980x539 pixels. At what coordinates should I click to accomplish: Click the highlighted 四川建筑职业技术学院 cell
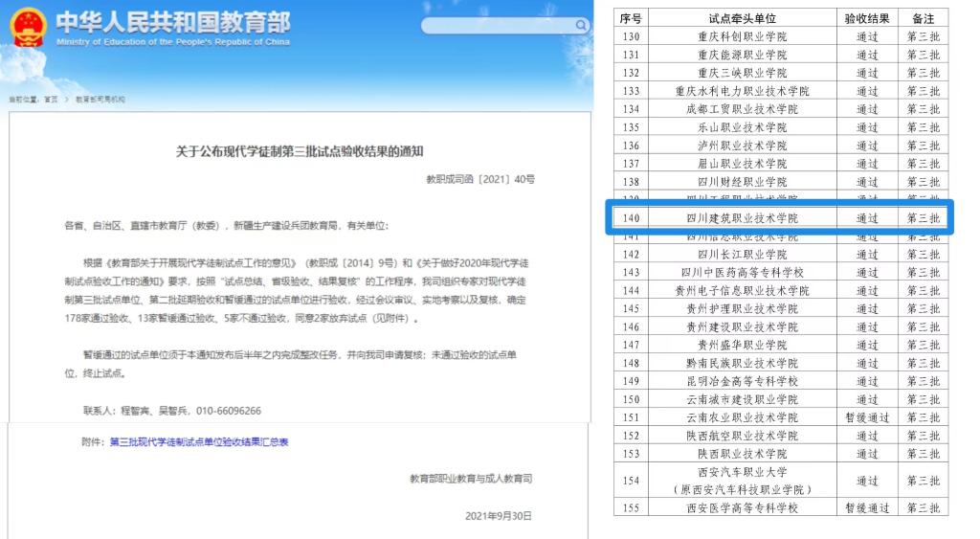(x=743, y=218)
